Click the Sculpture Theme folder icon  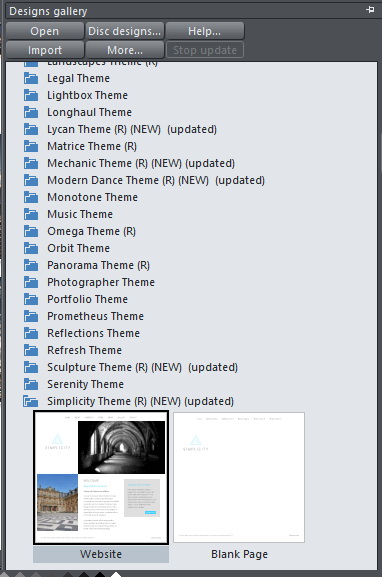(x=31, y=367)
